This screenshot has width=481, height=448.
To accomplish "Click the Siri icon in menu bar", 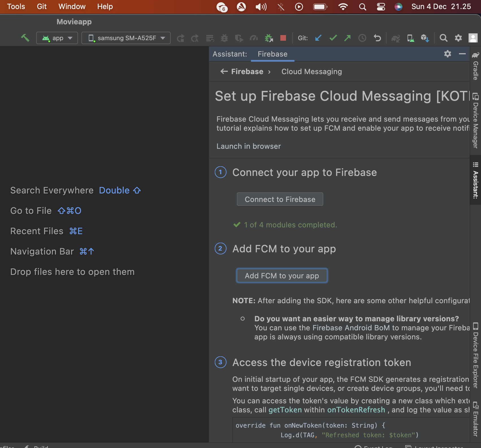I will (398, 7).
